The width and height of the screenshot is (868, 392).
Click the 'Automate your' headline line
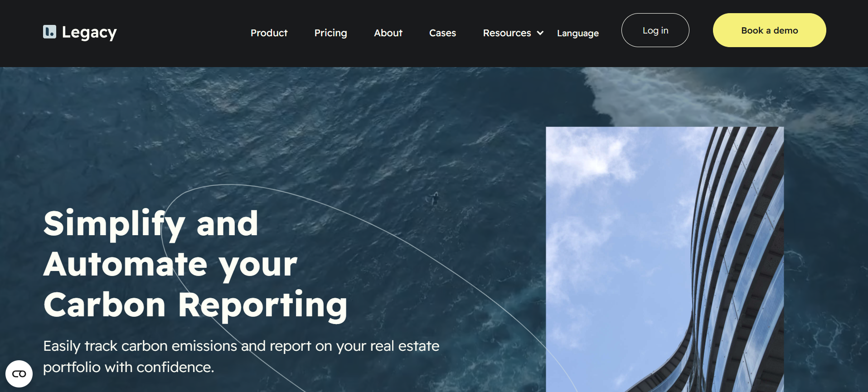coord(170,265)
